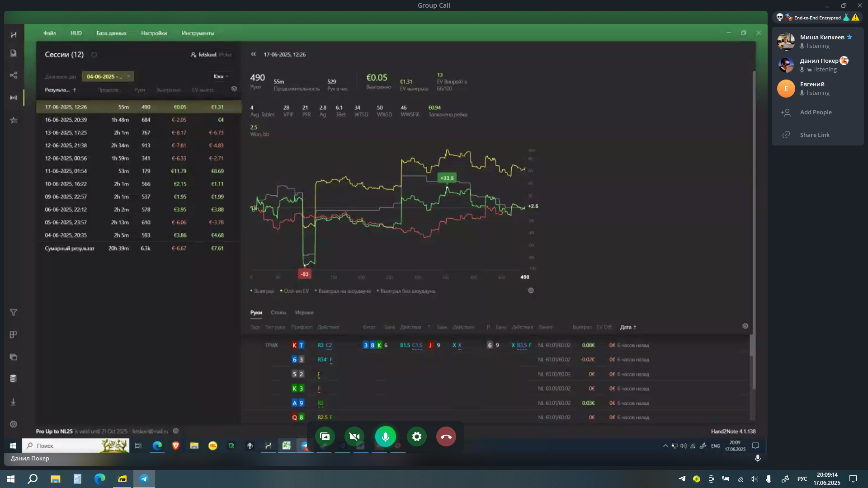The height and width of the screenshot is (488, 868).
Task: Toggle the Выиграл без шоудауна legend line
Action: pyautogui.click(x=406, y=291)
